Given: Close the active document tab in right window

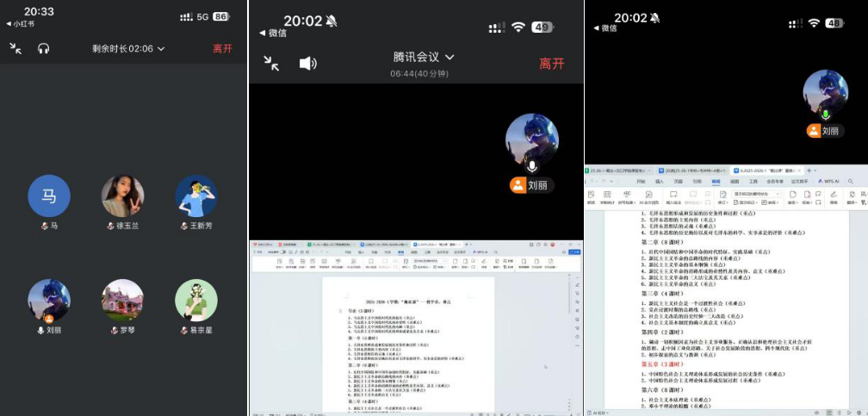Looking at the screenshot, I should click(x=799, y=171).
